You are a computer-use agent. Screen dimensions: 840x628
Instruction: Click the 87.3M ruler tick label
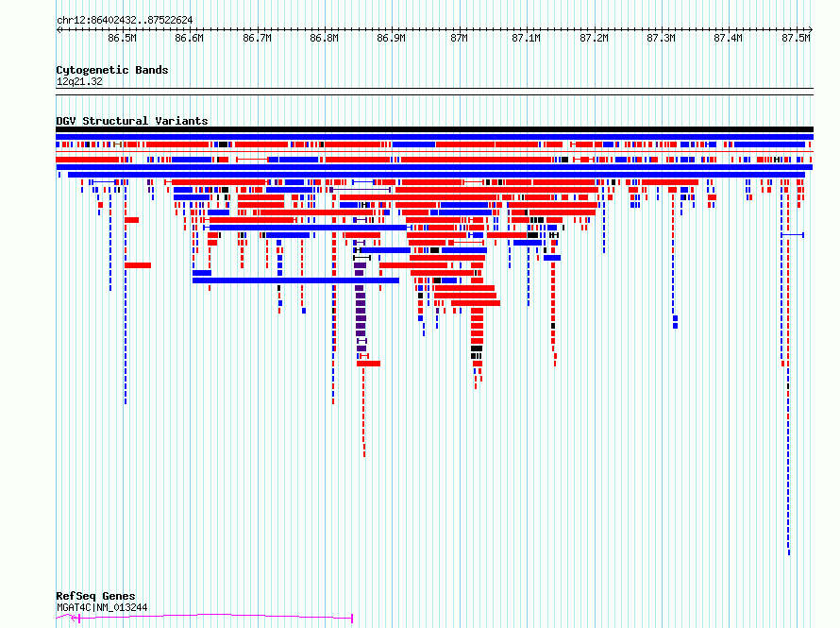click(x=661, y=38)
